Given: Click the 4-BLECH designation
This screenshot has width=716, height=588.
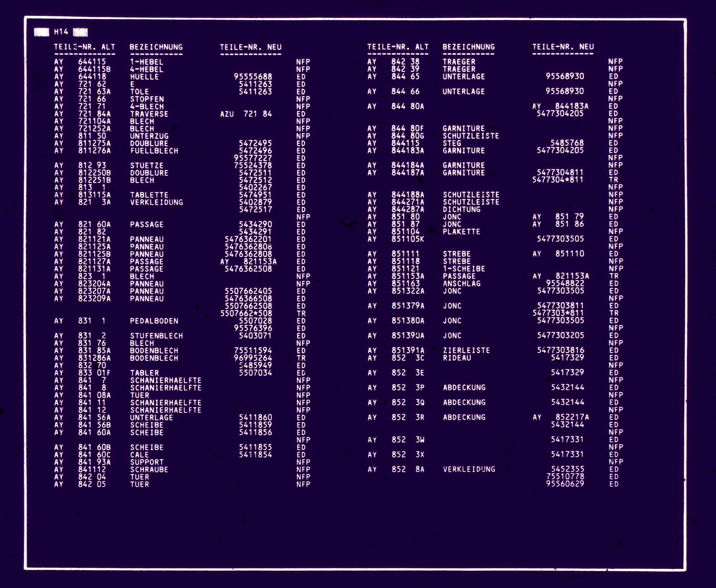Looking at the screenshot, I should [147, 106].
